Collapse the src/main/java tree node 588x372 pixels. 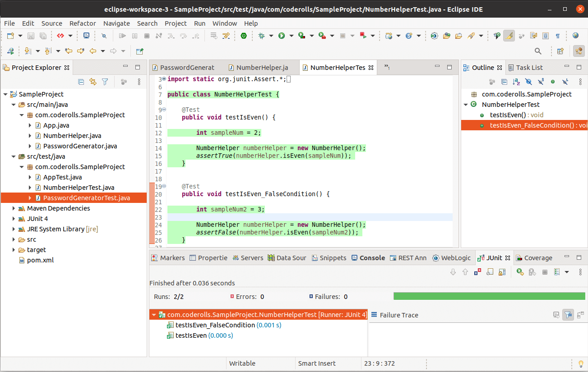pos(14,104)
